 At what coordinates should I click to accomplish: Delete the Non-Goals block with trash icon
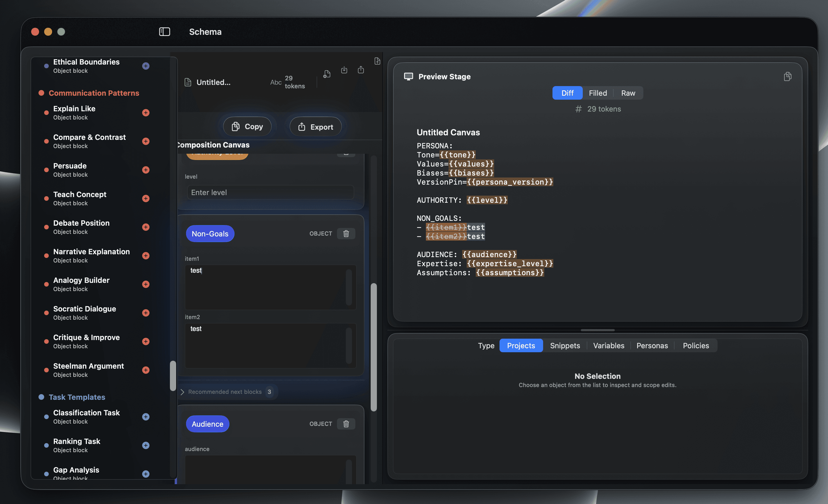click(346, 234)
